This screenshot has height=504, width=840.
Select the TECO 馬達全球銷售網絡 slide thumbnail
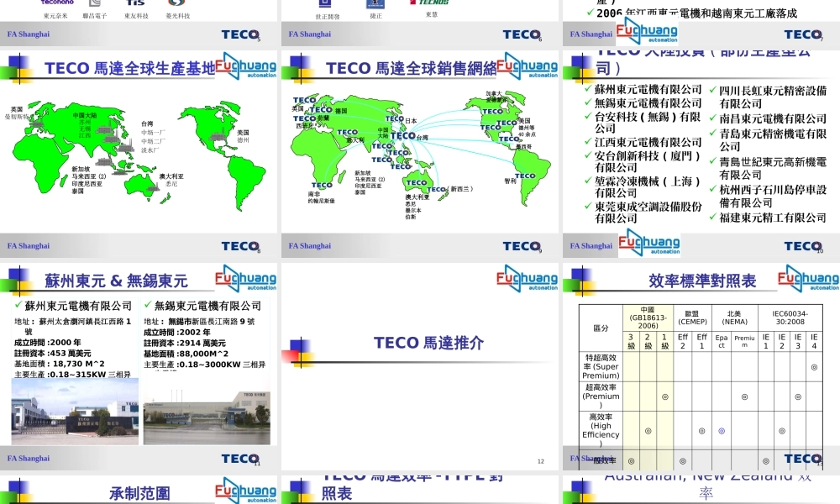(x=419, y=155)
